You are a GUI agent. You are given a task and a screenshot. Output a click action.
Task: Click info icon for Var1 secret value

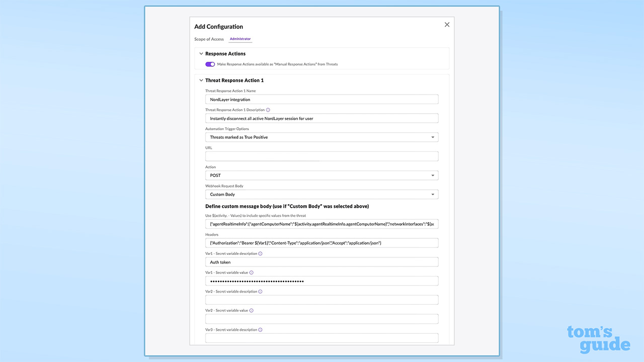(251, 273)
